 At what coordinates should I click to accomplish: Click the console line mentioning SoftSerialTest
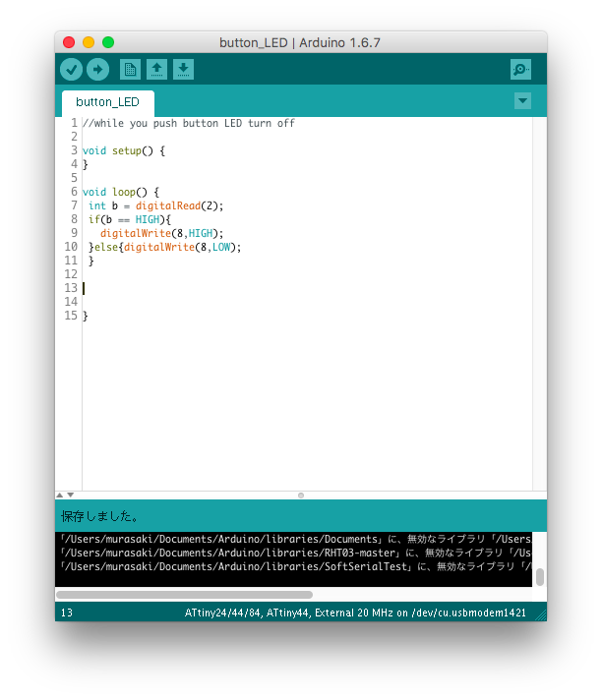pos(296,567)
